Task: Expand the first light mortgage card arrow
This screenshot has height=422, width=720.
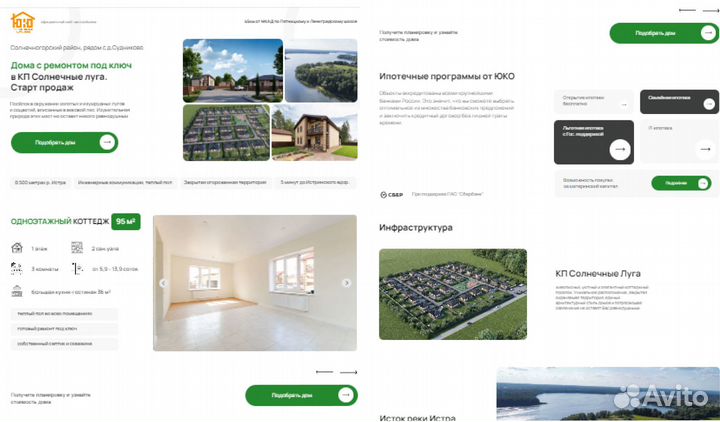Action: tap(624, 105)
